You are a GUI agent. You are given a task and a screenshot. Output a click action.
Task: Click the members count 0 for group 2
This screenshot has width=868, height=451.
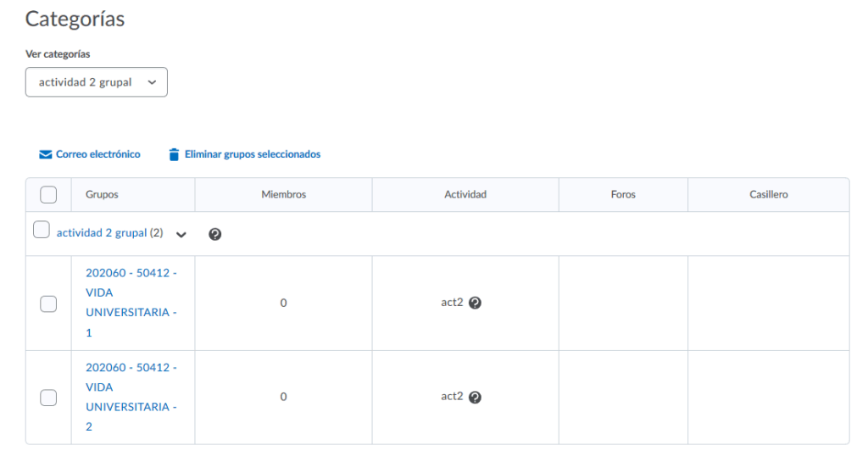tap(283, 397)
